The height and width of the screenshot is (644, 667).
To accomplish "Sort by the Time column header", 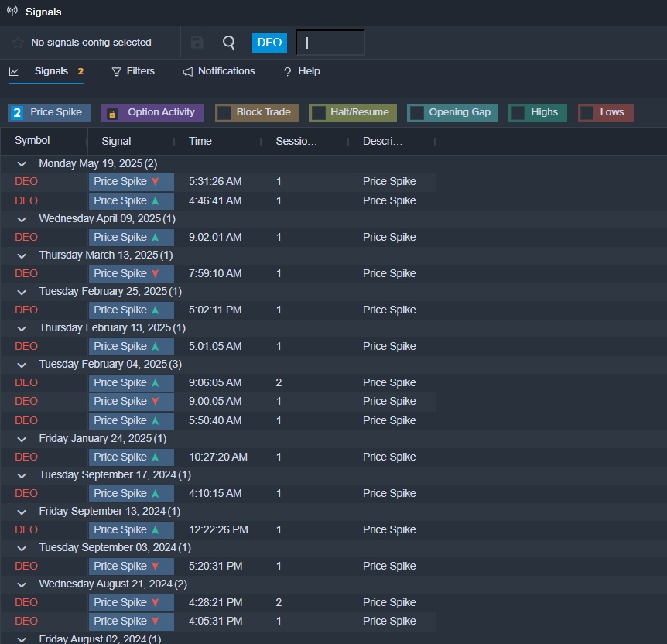I will [x=200, y=141].
